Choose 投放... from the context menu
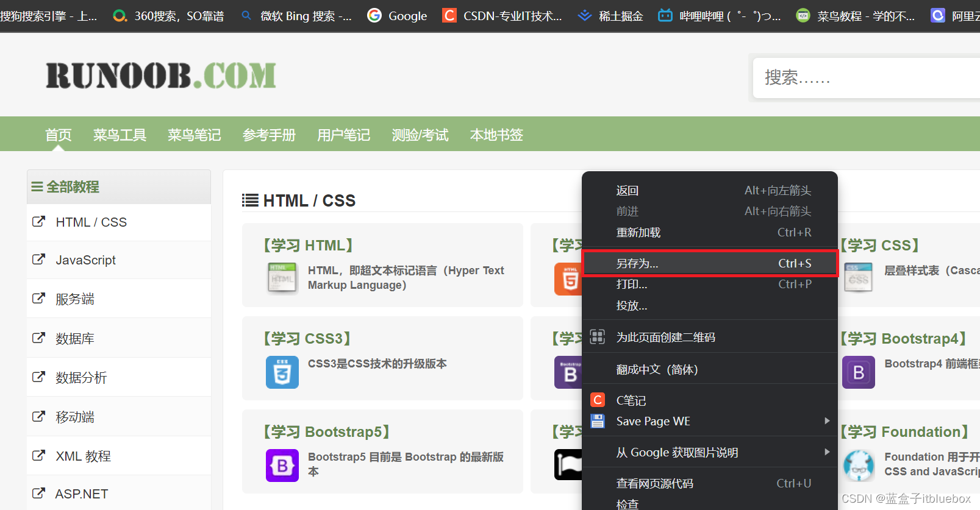 tap(710, 305)
